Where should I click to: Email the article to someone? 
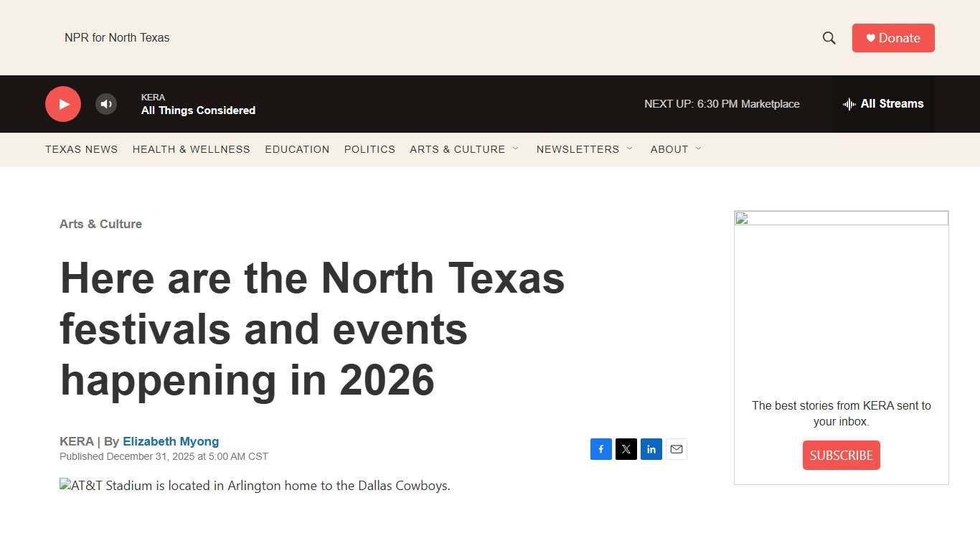tap(677, 449)
